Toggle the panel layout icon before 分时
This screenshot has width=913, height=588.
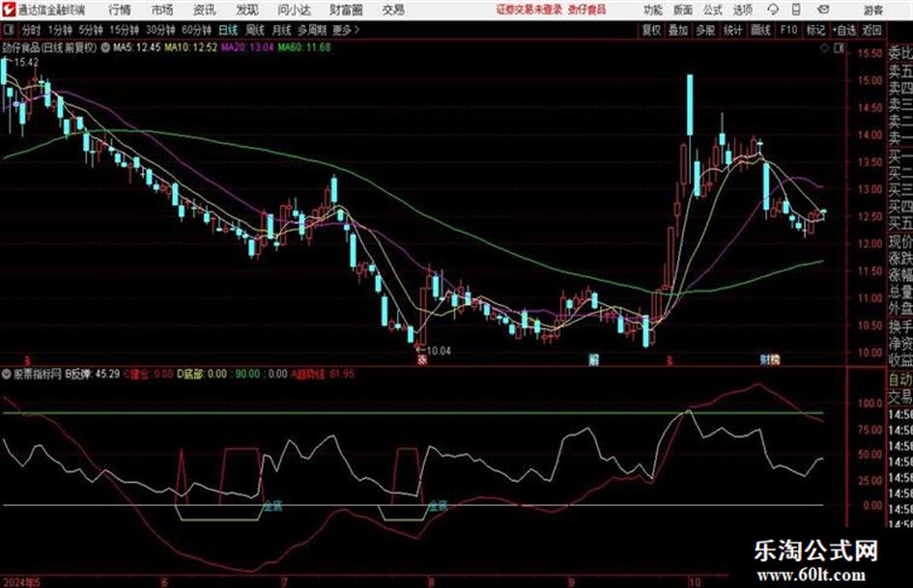(9, 30)
